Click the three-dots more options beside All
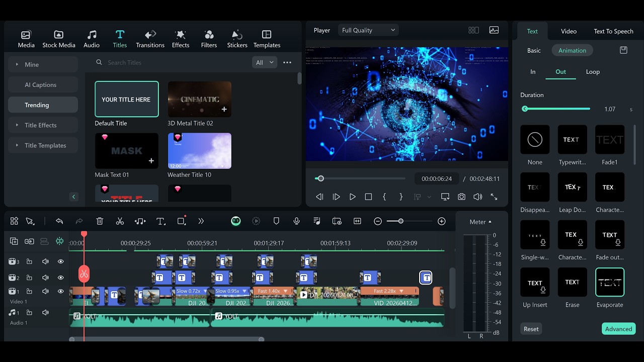The image size is (644, 362). 287,62
